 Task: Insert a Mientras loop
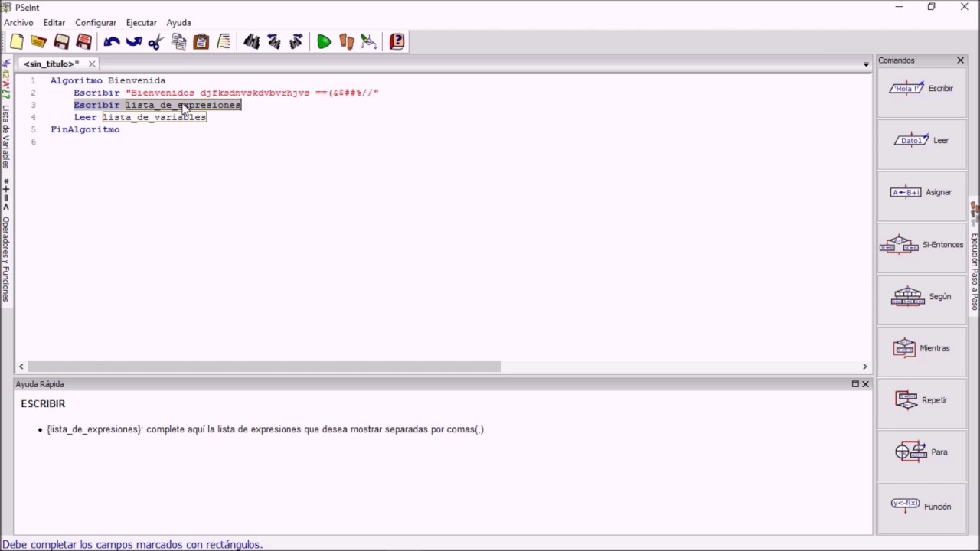coord(922,349)
